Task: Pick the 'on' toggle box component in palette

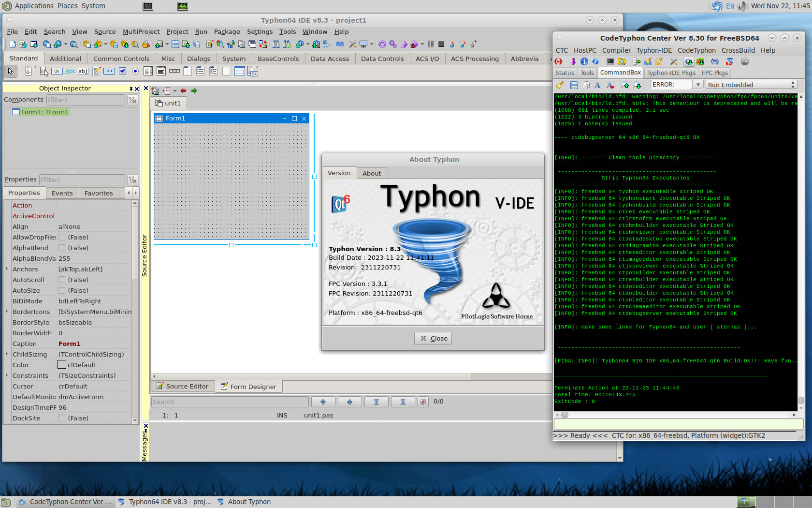Action: point(110,71)
